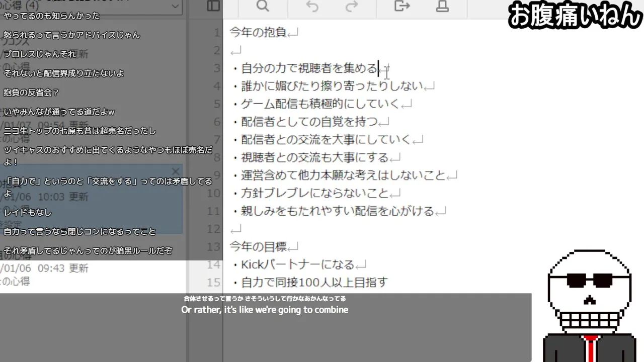This screenshot has height=362, width=644.
Task: Click the line 誰かに媚びたり擦り寄ったりしない
Action: click(328, 86)
